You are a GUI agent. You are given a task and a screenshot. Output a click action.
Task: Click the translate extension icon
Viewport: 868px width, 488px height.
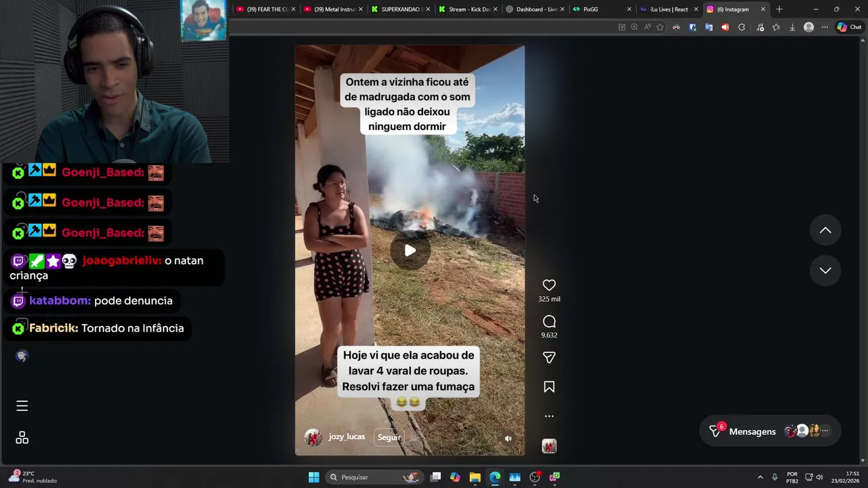(709, 27)
